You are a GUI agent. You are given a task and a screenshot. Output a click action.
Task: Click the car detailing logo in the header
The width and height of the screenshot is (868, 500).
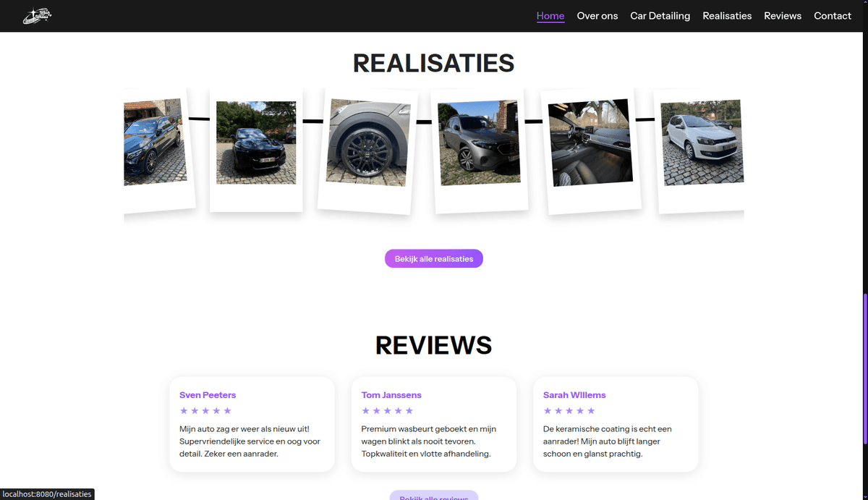(37, 15)
